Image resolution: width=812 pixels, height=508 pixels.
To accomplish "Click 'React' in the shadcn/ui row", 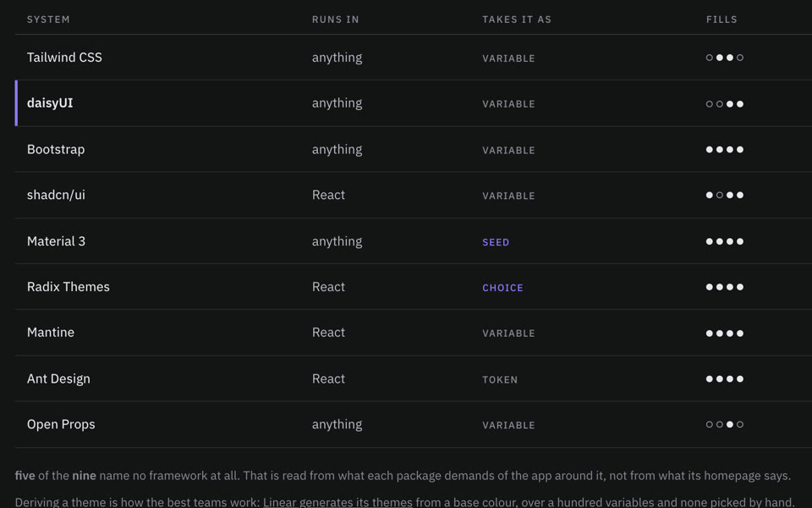I will coord(328,195).
